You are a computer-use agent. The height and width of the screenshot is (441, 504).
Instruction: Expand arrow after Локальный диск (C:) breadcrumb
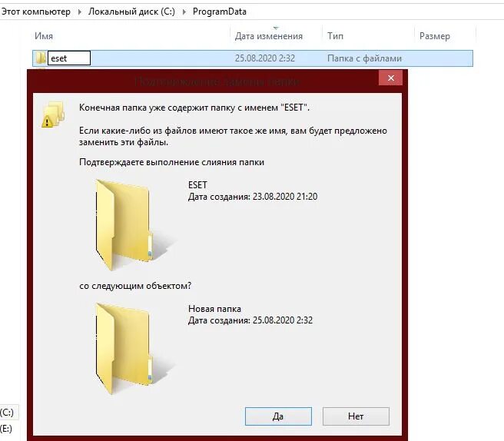(x=184, y=12)
